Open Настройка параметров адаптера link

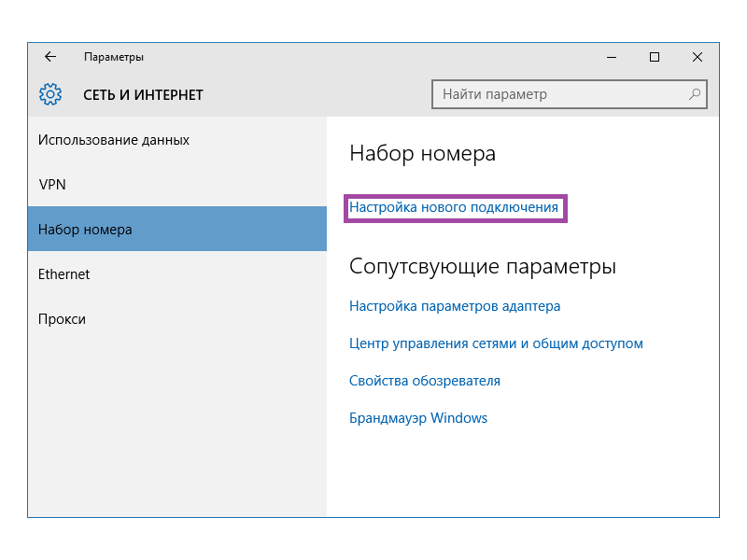(x=455, y=306)
